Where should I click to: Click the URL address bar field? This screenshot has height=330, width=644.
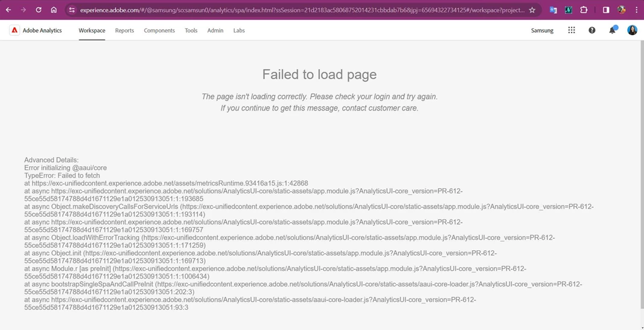click(302, 10)
